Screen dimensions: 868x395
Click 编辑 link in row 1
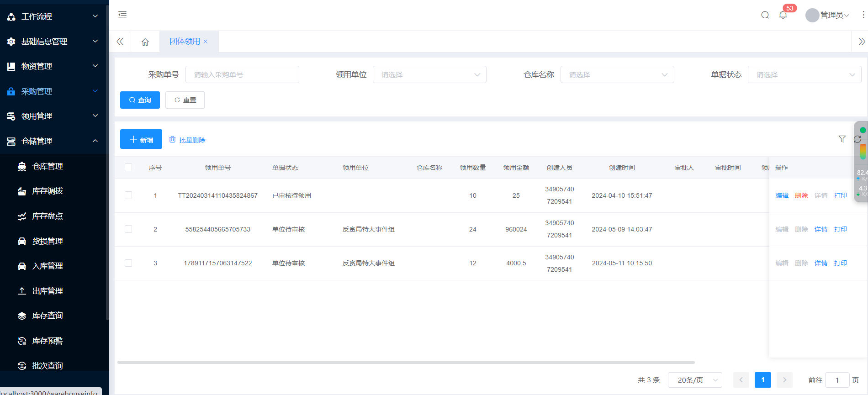tap(782, 195)
